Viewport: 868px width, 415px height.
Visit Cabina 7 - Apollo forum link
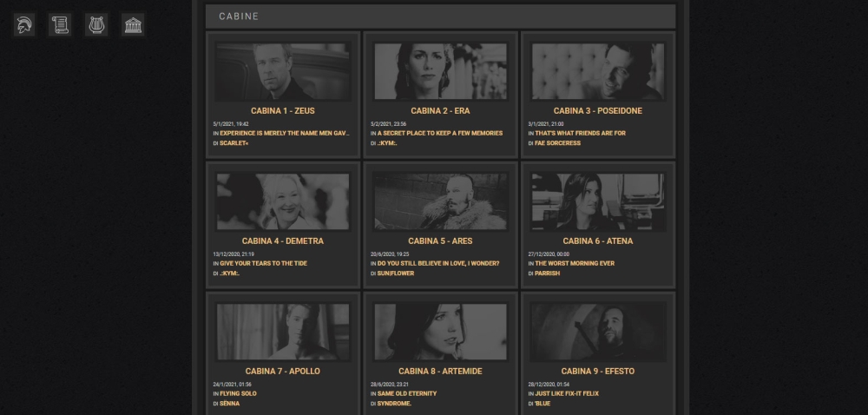pyautogui.click(x=283, y=372)
